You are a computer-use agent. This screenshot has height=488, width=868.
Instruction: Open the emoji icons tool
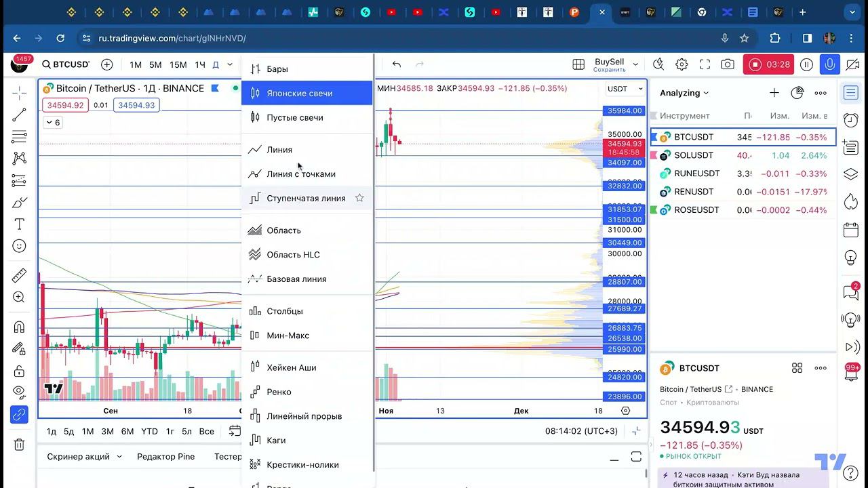point(19,246)
